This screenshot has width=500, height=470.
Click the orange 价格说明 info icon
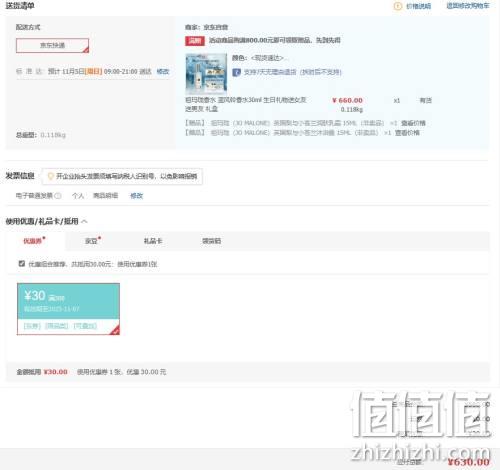[398, 6]
